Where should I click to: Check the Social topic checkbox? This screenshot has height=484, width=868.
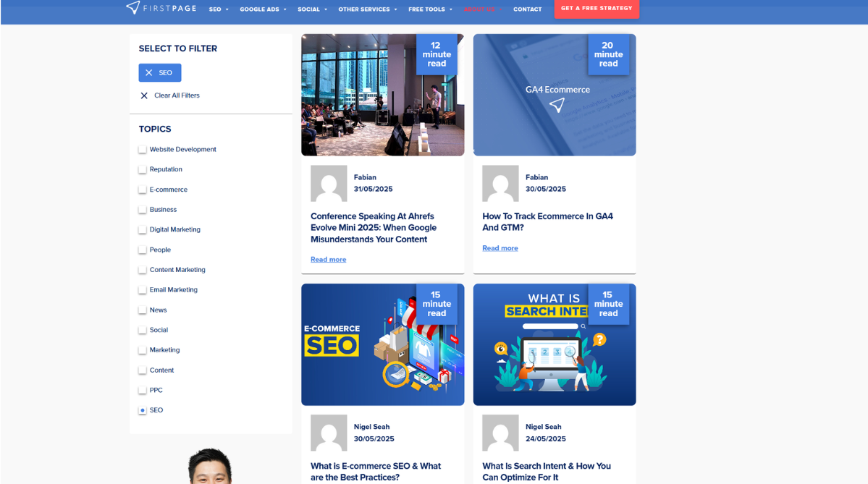pyautogui.click(x=143, y=330)
